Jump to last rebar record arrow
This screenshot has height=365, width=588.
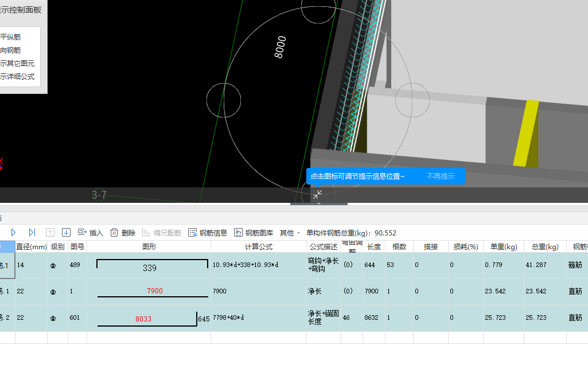pyautogui.click(x=32, y=233)
